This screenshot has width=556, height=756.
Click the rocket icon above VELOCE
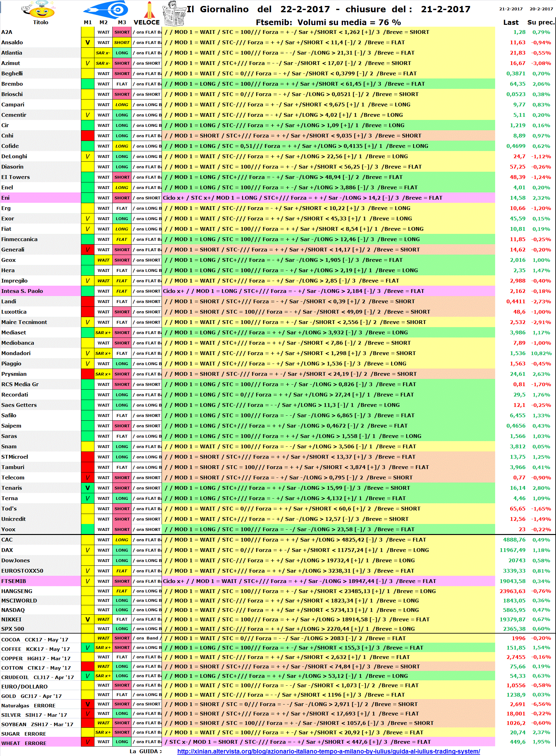(149, 9)
